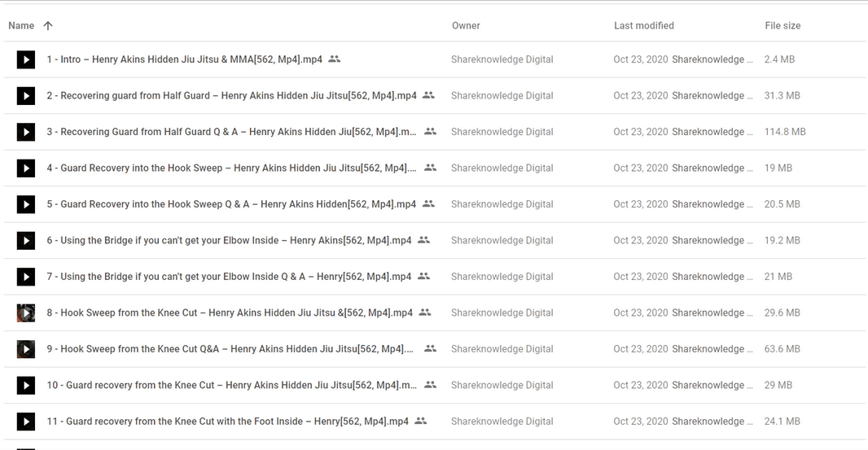Screen dimensions: 868x450
Task: Click shared icon on 11 - Guard recovery Foot Inside
Action: coord(421,421)
